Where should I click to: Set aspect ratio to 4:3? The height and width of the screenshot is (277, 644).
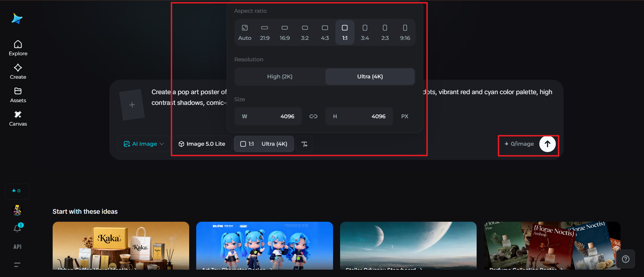325,32
